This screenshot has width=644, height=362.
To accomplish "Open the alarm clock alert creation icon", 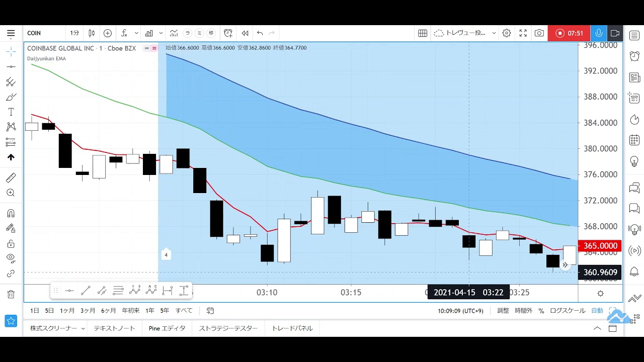I will click(228, 33).
